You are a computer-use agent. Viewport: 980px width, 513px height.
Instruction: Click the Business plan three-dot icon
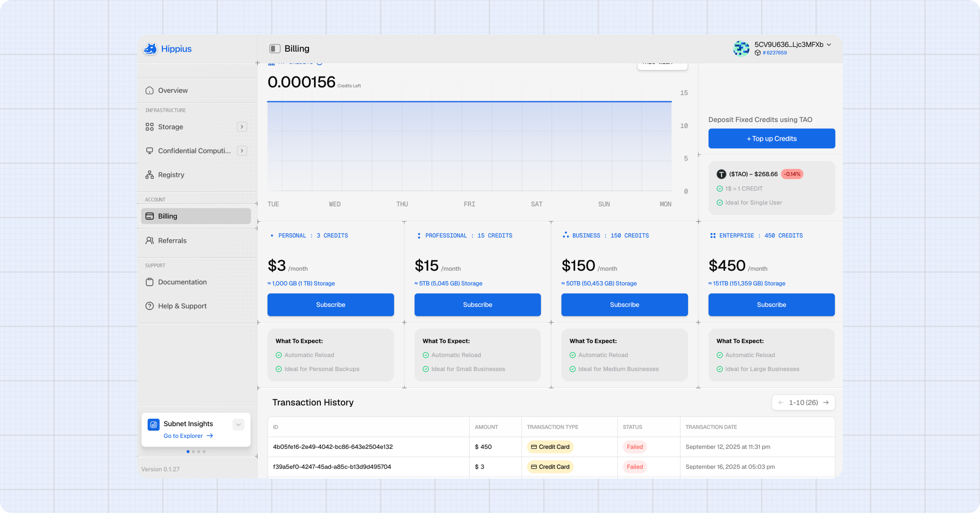pos(566,235)
